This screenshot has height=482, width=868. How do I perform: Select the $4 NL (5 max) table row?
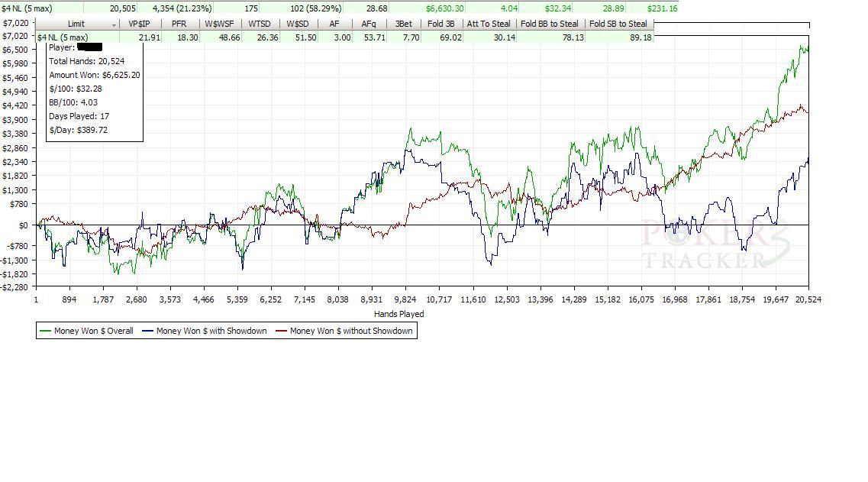[x=344, y=37]
